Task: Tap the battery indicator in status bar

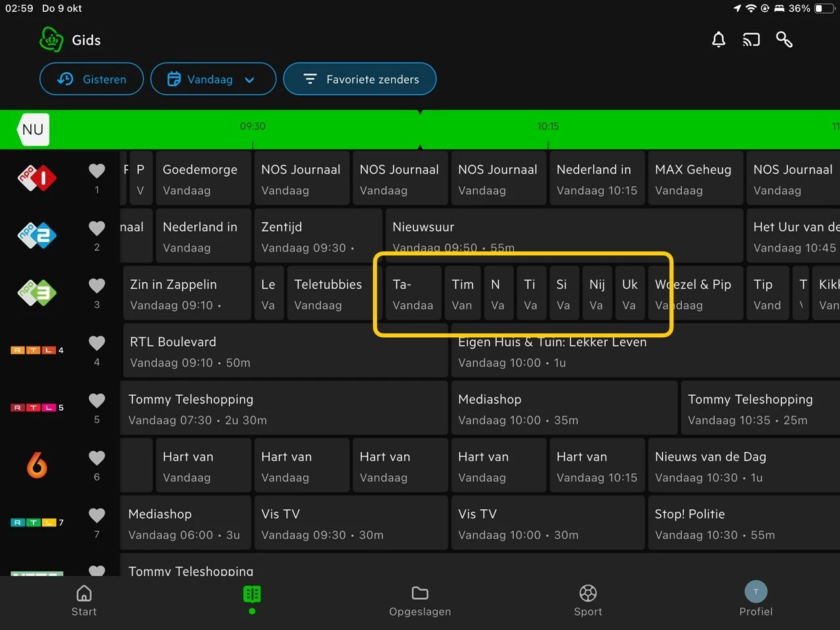Action: coord(824,9)
